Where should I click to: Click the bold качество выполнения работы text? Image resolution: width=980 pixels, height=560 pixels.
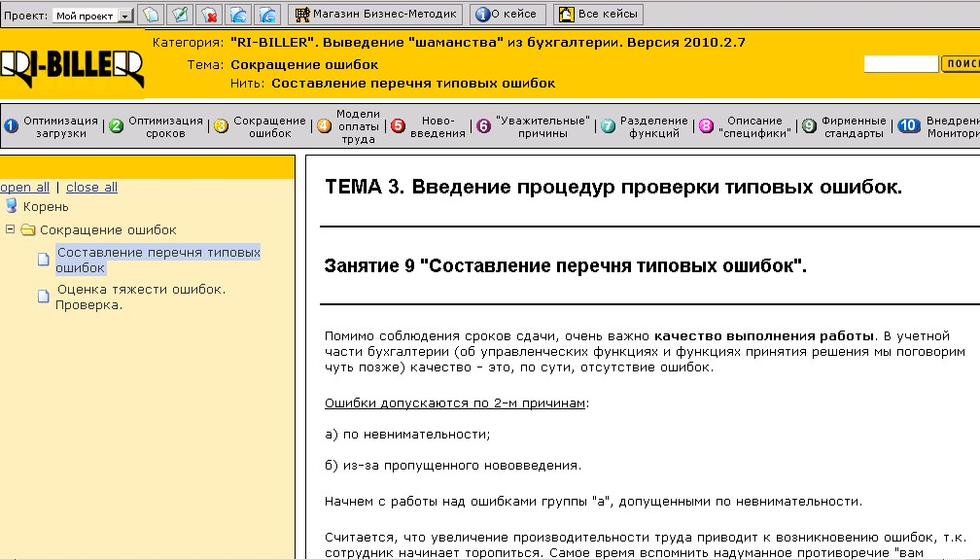coord(764,335)
